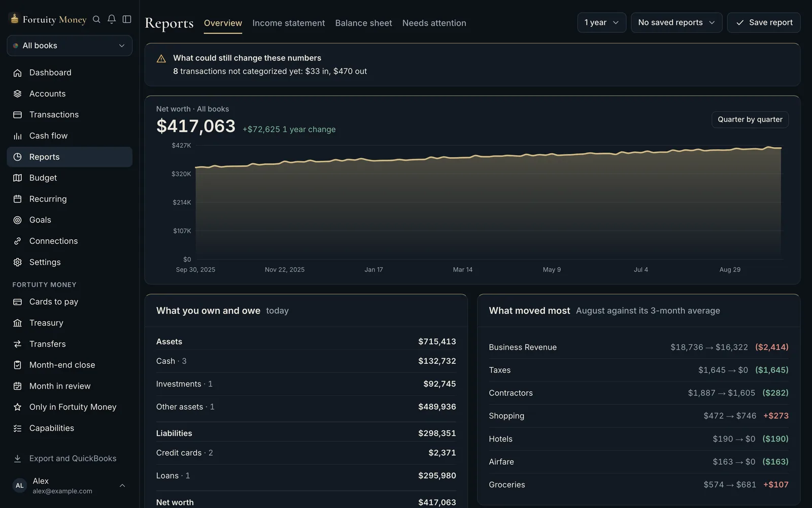Screen dimensions: 812x508
Task: Click the Export download icon
Action: [x=17, y=459]
